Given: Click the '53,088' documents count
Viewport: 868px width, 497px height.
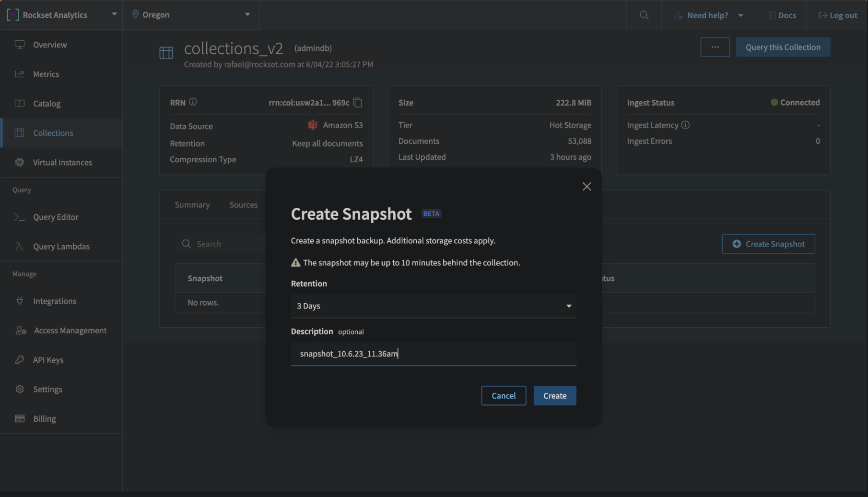Looking at the screenshot, I should pos(579,141).
